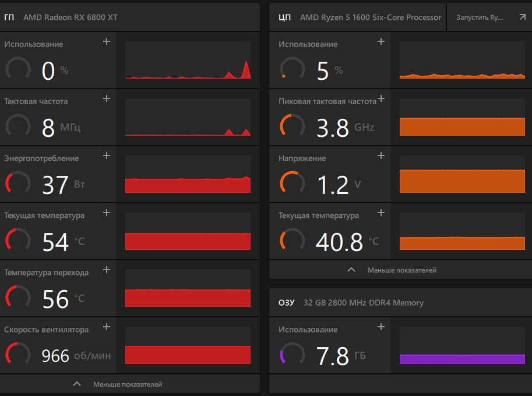
Task: Click plus icon for Температура перехода
Action: tap(107, 270)
